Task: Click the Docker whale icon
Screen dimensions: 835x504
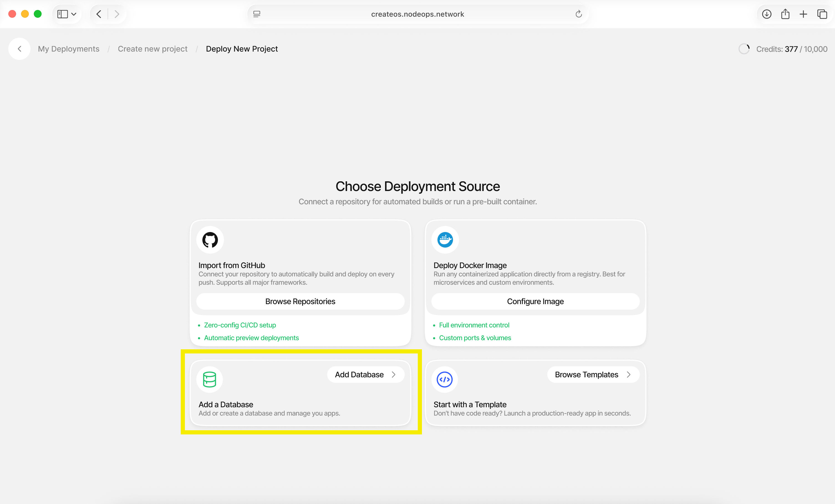Action: (x=445, y=240)
